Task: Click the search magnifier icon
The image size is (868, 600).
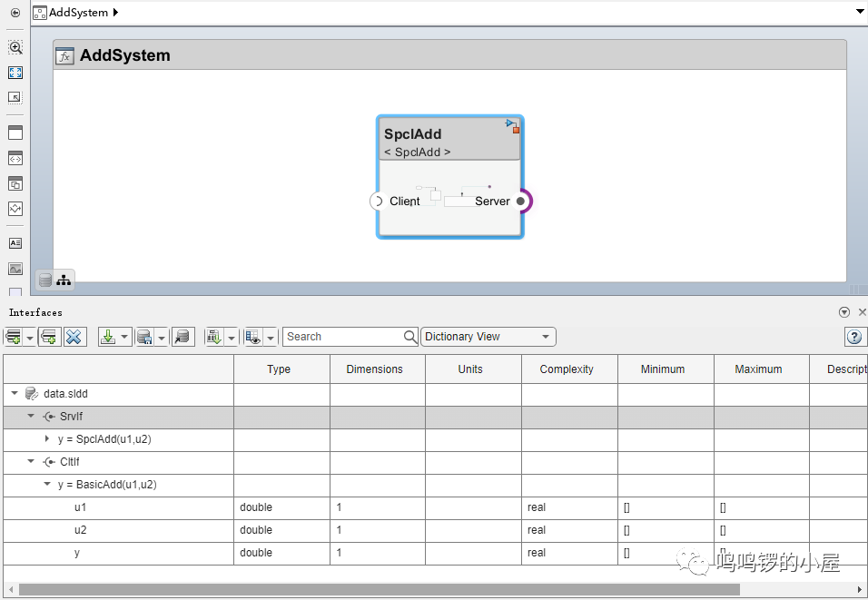Action: click(410, 337)
